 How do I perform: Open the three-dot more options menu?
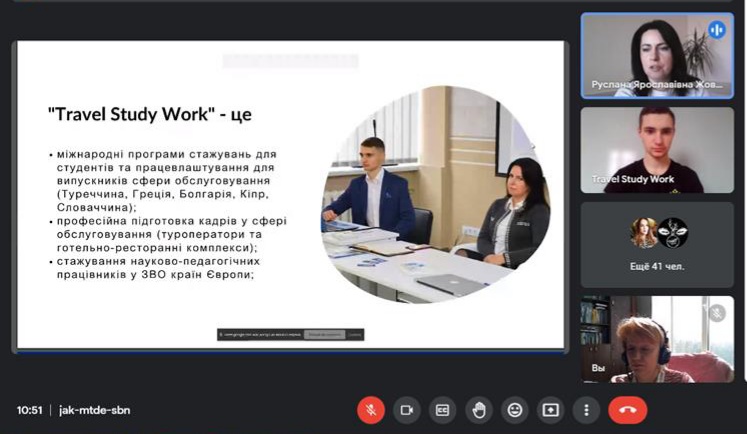(586, 410)
